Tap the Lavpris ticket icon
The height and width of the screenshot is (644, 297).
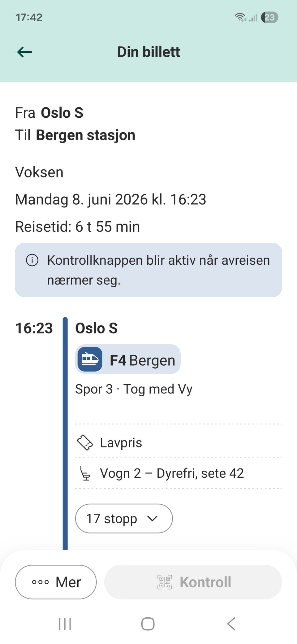85,442
